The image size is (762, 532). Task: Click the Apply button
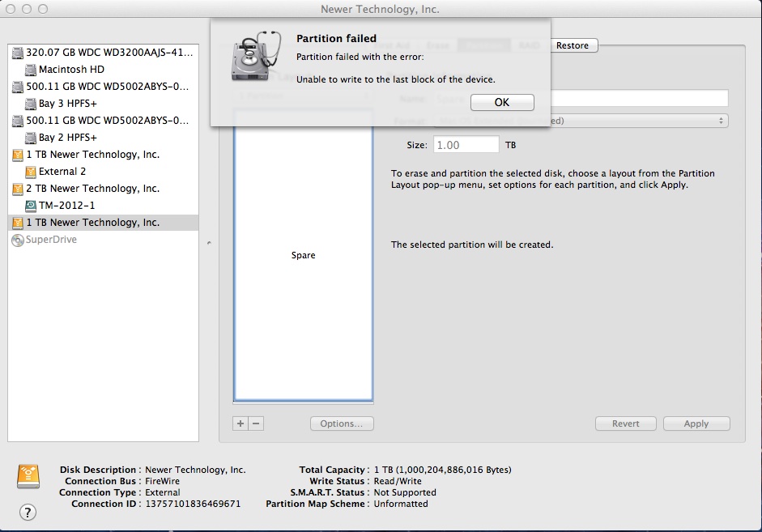click(696, 423)
